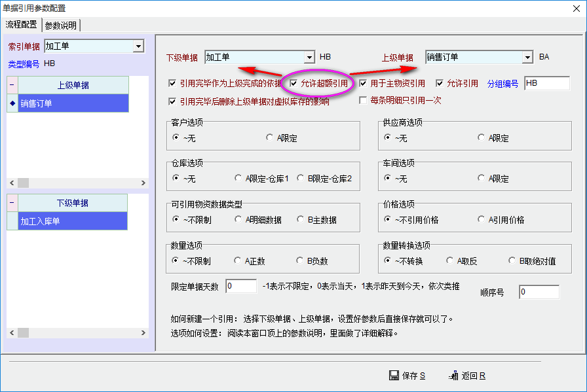Click the 返回 return button
This screenshot has height=392, width=587.
pos(467,376)
